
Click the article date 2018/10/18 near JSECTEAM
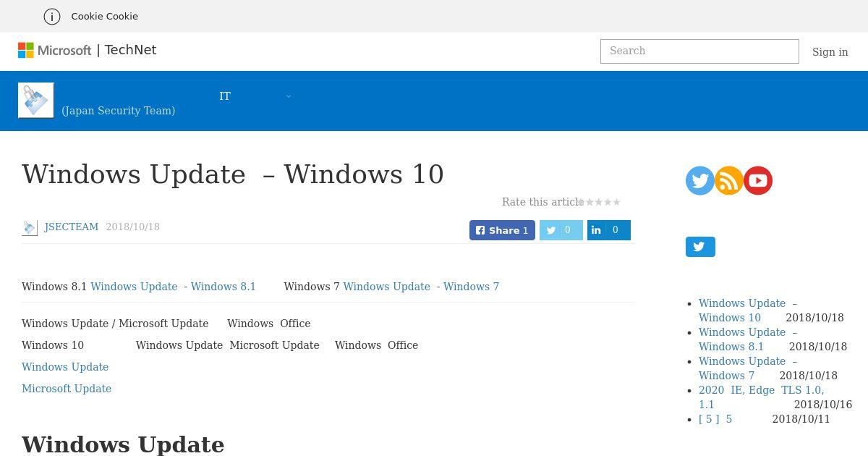coord(132,227)
